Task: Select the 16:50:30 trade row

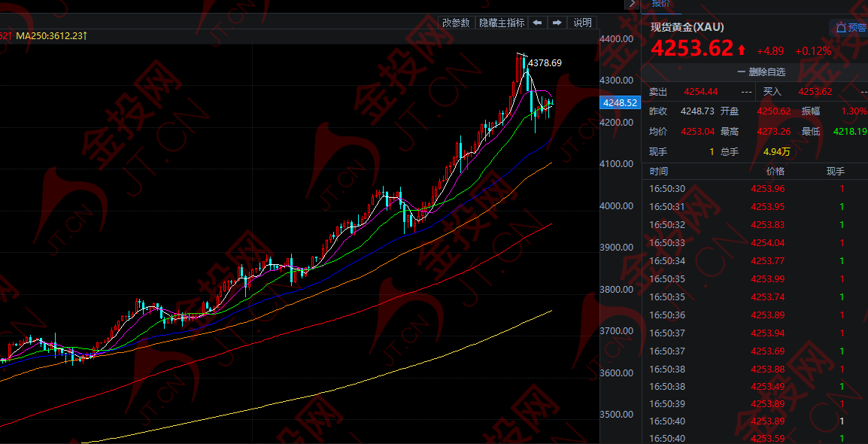Action: (754, 189)
